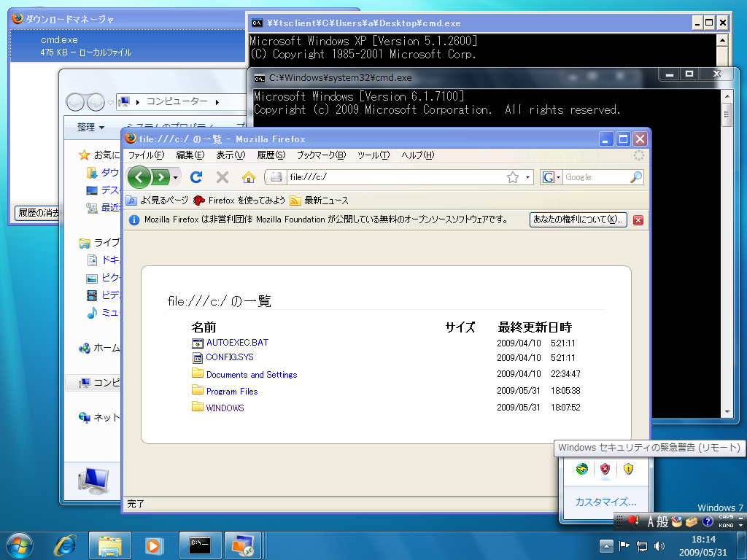Click the file:///c:/ address field
This screenshot has height=560, width=747.
coord(395,177)
